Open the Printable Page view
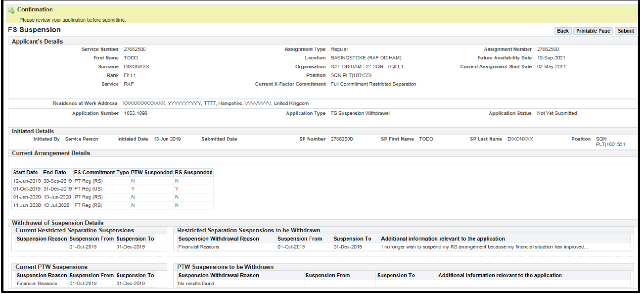Image resolution: width=644 pixels, height=294 pixels. tap(593, 31)
